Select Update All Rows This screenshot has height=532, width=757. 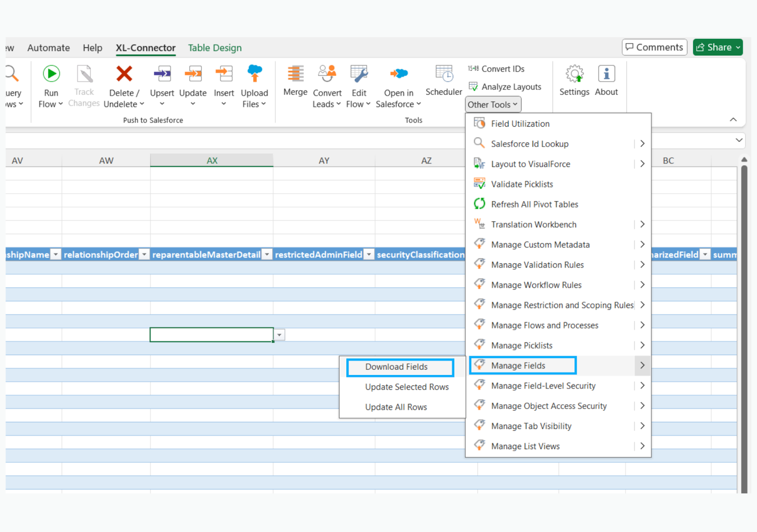403,407
